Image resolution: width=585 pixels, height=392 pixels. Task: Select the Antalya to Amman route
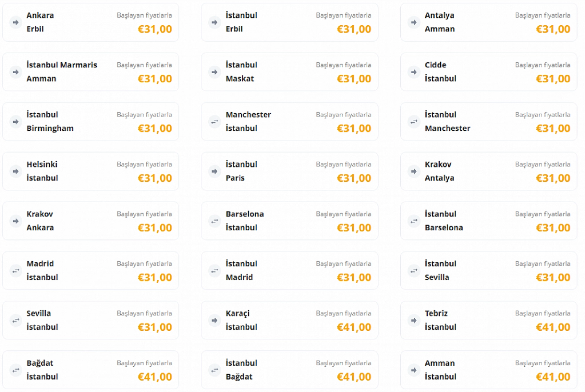click(x=489, y=22)
